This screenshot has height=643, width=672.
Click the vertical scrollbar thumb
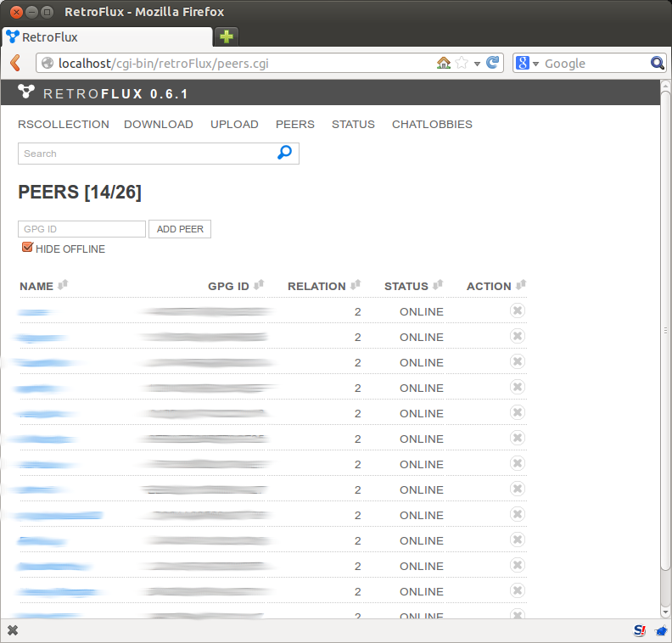point(665,330)
